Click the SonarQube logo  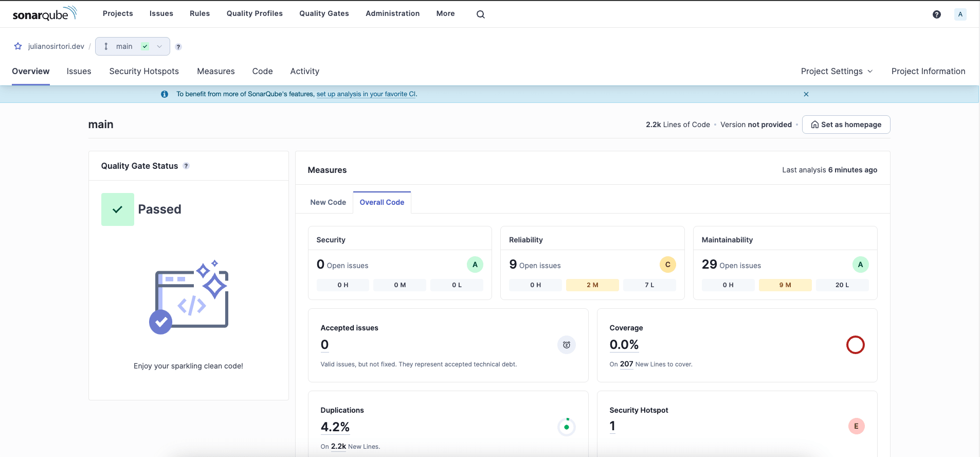click(x=45, y=13)
